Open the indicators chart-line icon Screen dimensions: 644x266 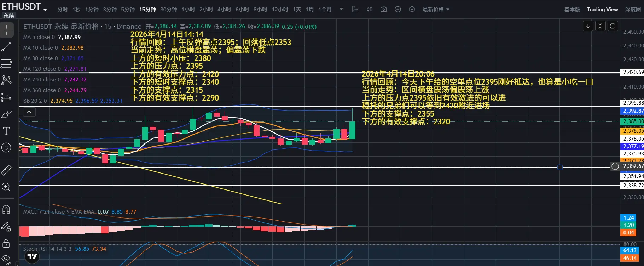(x=355, y=10)
